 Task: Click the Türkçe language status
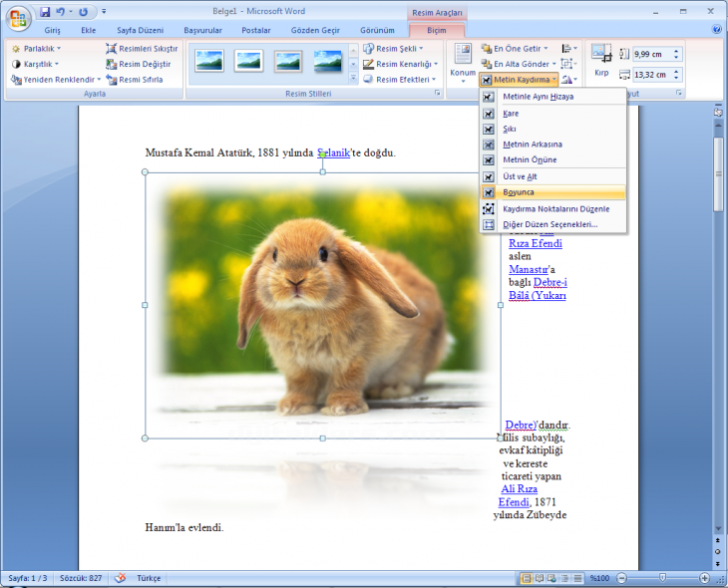pos(149,578)
